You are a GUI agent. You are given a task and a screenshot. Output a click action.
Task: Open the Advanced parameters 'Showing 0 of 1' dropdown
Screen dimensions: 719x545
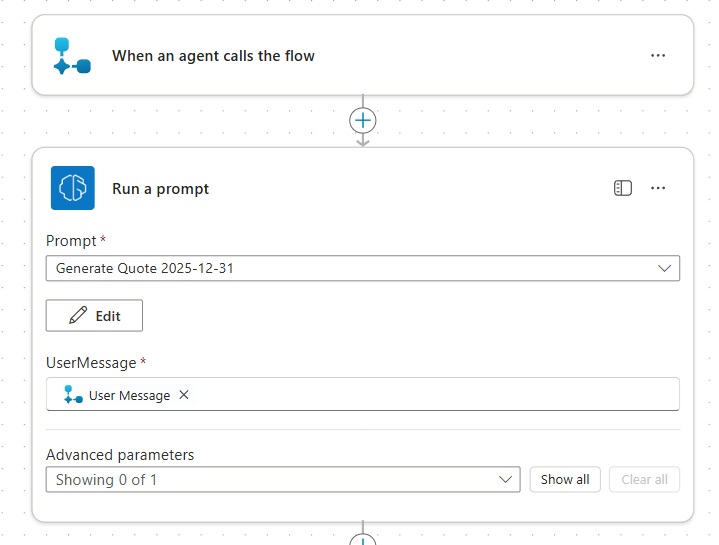coord(282,480)
